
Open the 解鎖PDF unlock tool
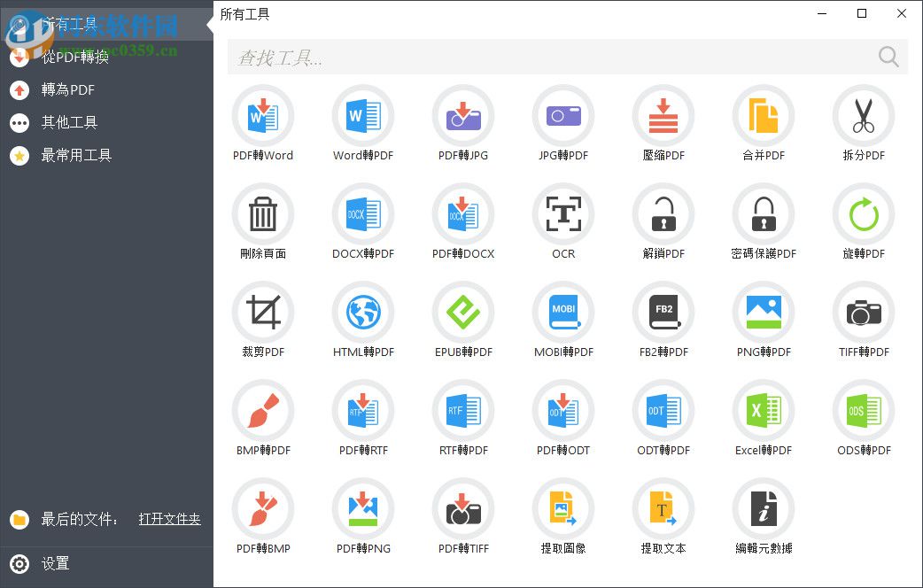click(x=663, y=222)
